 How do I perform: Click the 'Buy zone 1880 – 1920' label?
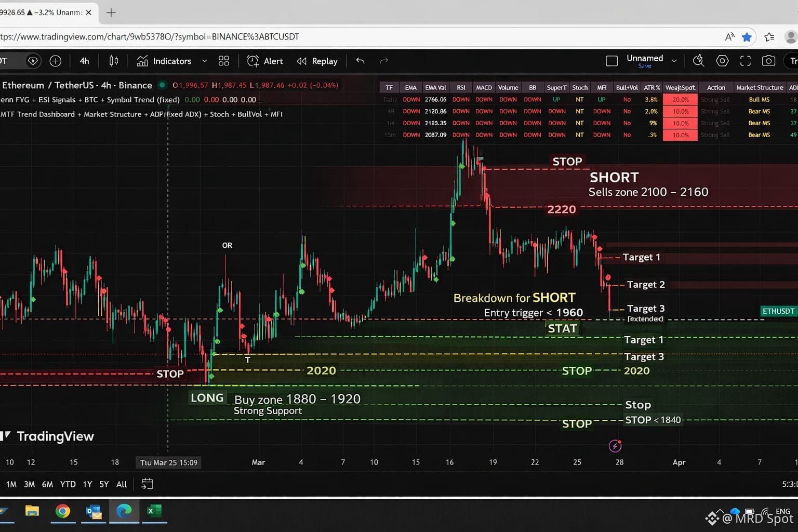point(297,399)
